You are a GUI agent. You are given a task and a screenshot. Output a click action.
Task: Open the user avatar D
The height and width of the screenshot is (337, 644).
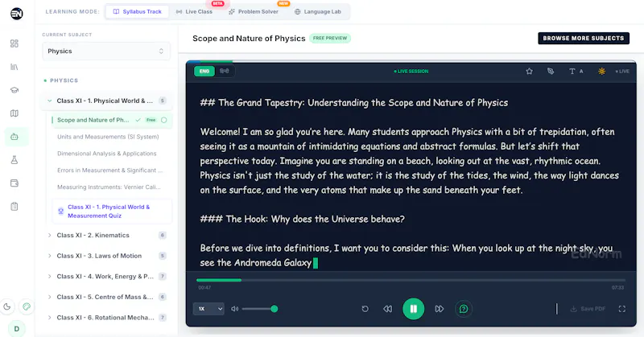pos(16,329)
